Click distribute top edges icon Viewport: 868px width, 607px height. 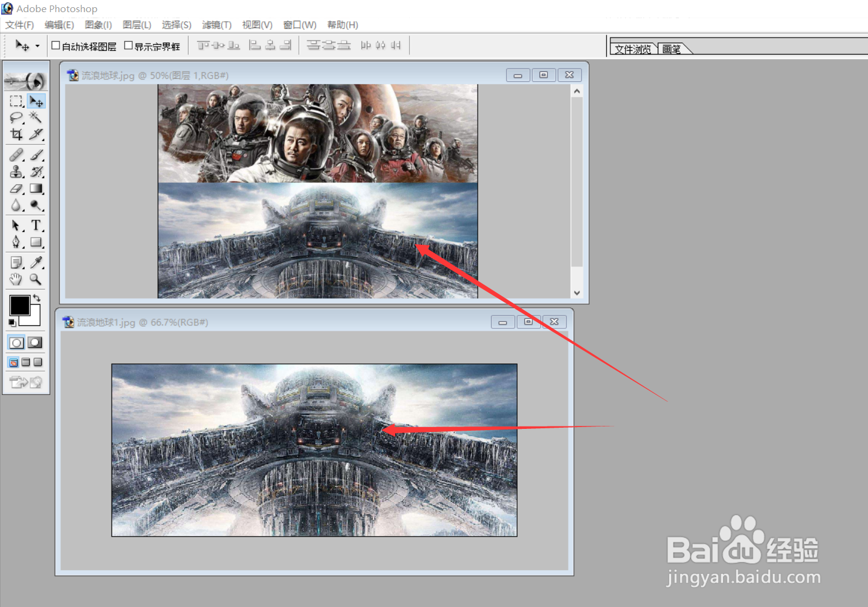tap(313, 45)
